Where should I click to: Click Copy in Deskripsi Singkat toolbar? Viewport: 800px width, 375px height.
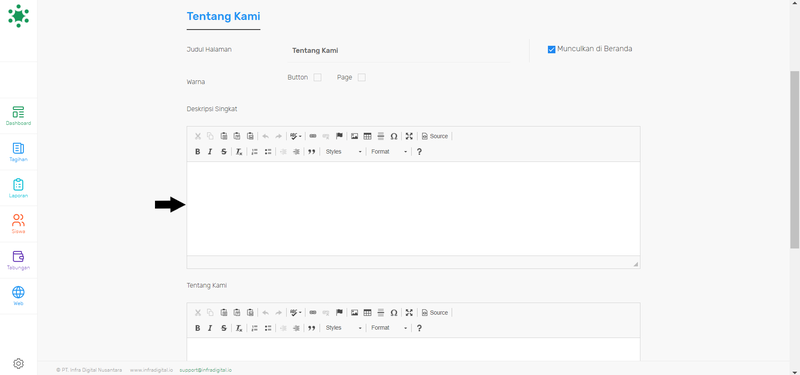point(210,136)
